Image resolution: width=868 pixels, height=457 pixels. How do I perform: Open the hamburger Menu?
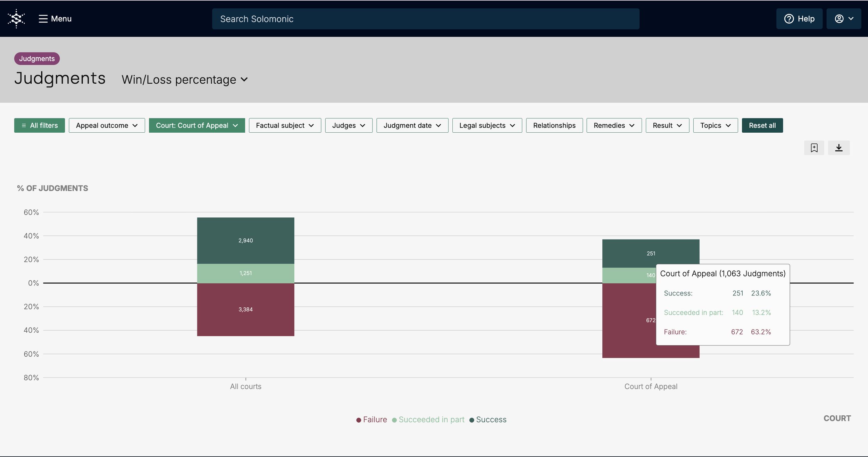coord(55,19)
